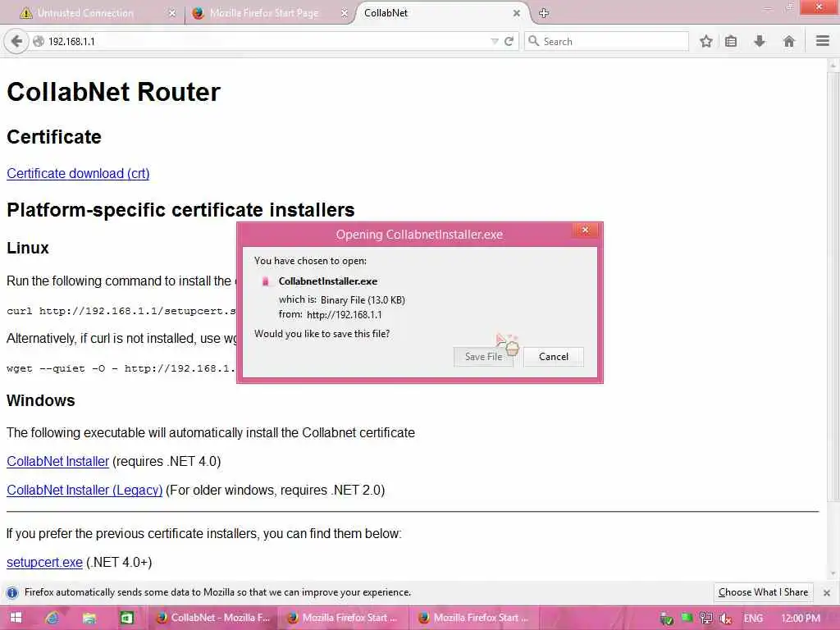Click the site identity globe icon
840x630 pixels.
(x=38, y=41)
